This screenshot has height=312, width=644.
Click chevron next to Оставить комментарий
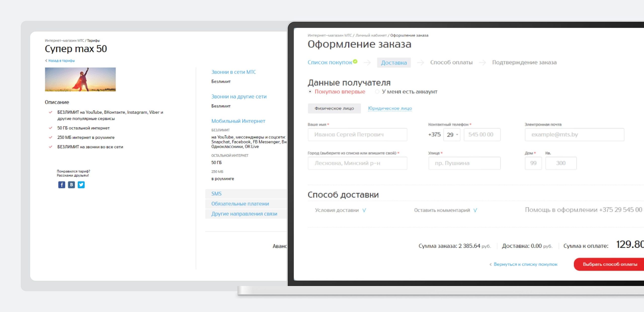[x=475, y=210]
